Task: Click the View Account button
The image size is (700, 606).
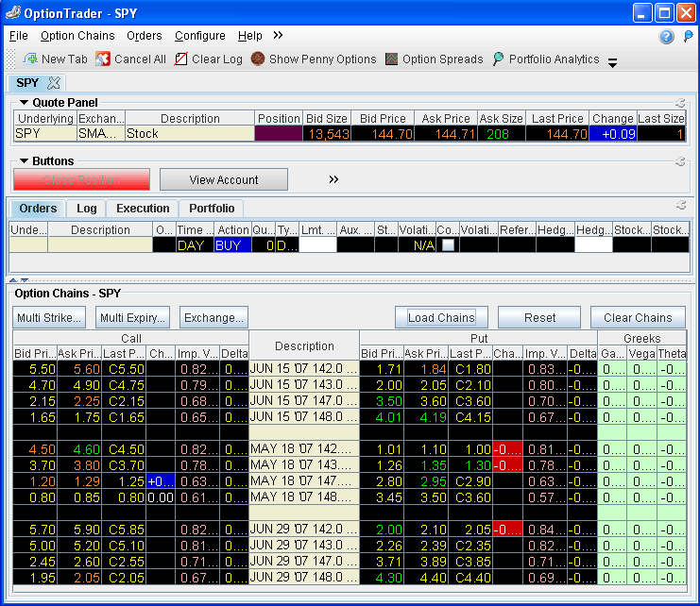Action: pyautogui.click(x=223, y=179)
